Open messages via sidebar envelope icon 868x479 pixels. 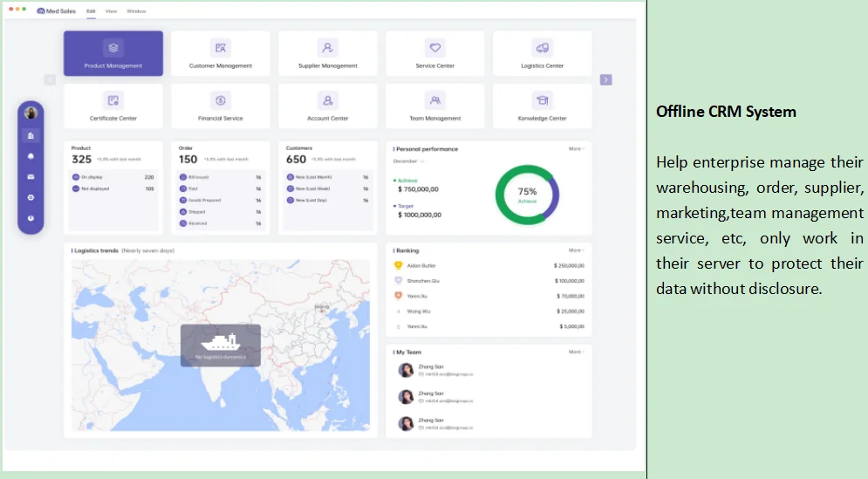pos(31,176)
